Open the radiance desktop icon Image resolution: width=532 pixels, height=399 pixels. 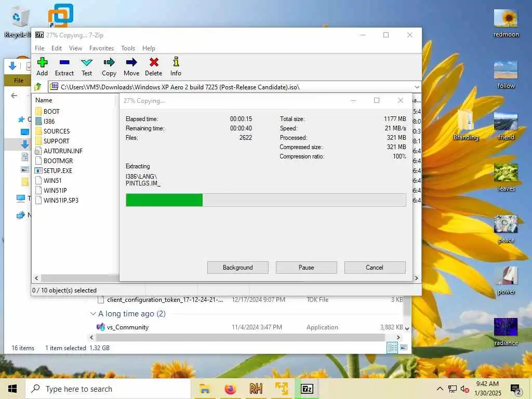pyautogui.click(x=506, y=332)
